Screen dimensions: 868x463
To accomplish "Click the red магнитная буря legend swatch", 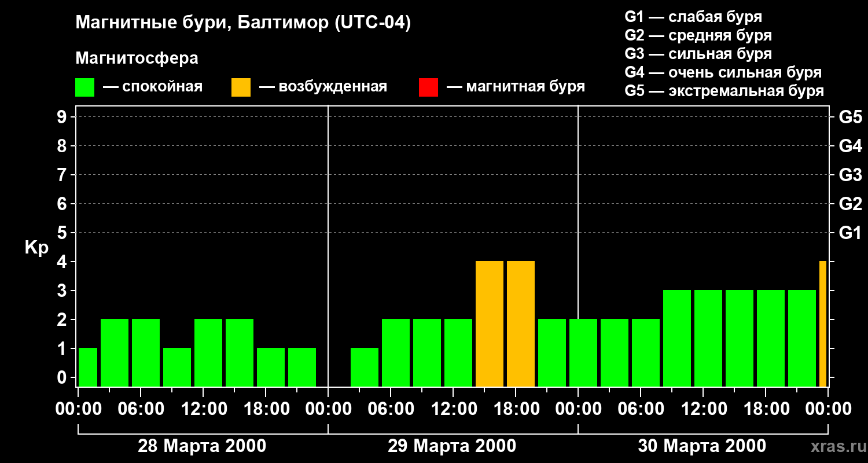I will click(x=428, y=87).
